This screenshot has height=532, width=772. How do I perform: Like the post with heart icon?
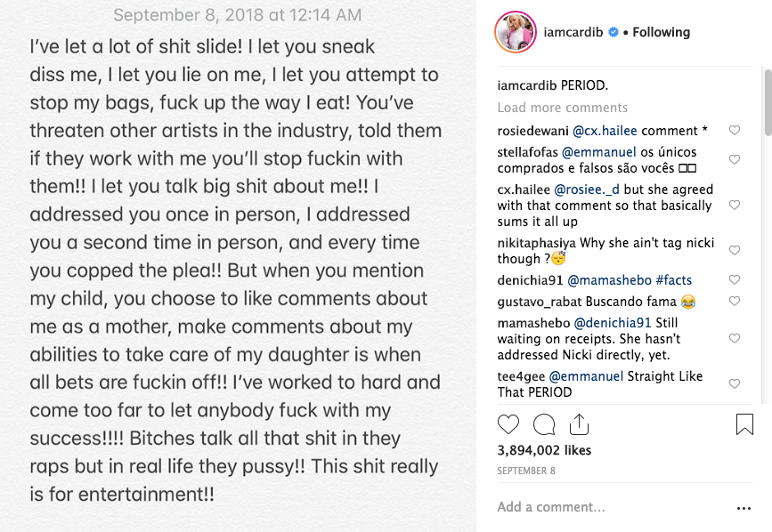(x=508, y=424)
